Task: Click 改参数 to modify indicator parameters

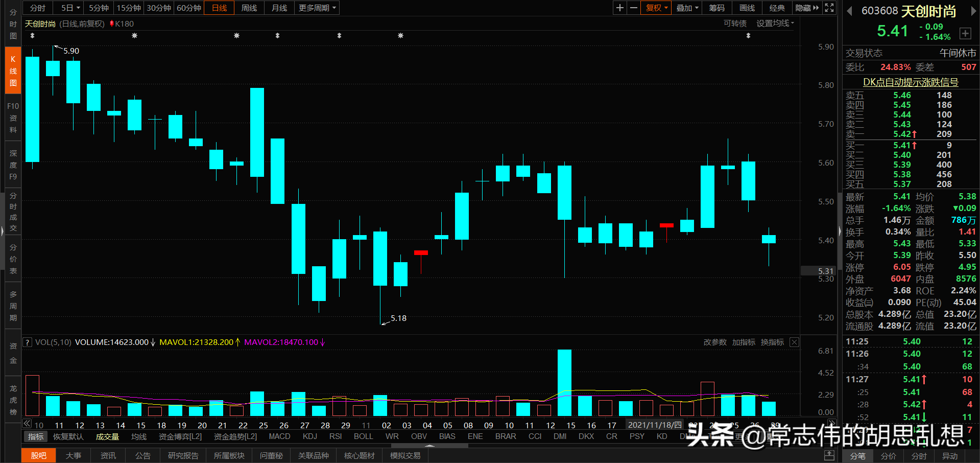Action: (714, 342)
